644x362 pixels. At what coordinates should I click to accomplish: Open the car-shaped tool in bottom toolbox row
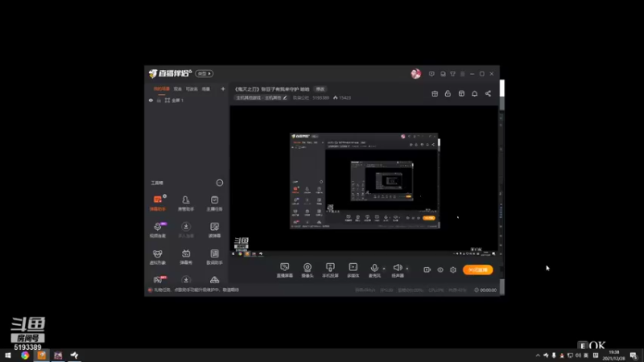point(214,280)
